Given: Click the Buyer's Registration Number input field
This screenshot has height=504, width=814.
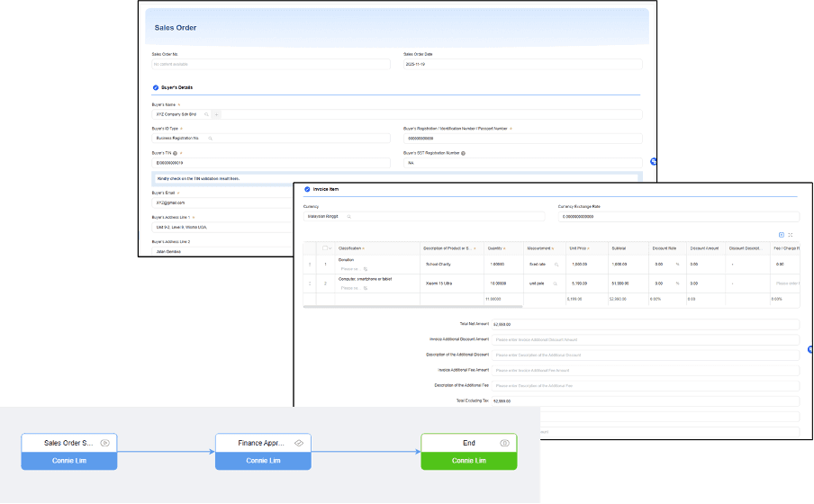Looking at the screenshot, I should pyautogui.click(x=523, y=139).
